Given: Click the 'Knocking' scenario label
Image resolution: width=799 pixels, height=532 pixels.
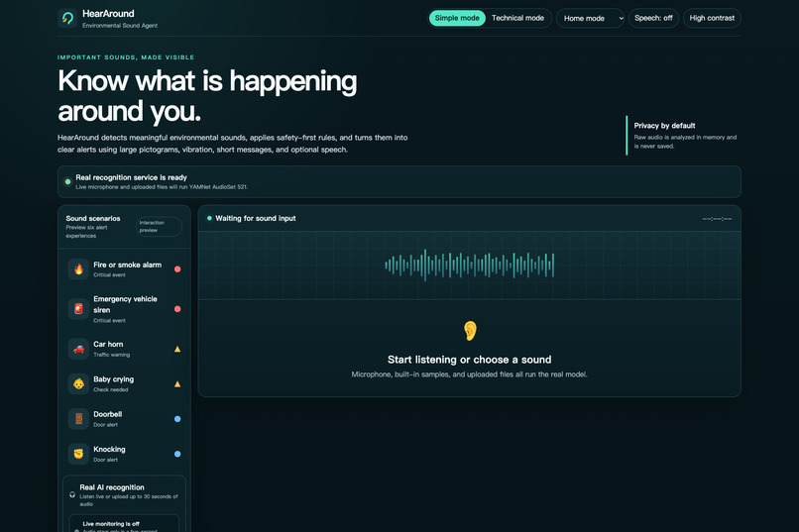Looking at the screenshot, I should (110, 449).
